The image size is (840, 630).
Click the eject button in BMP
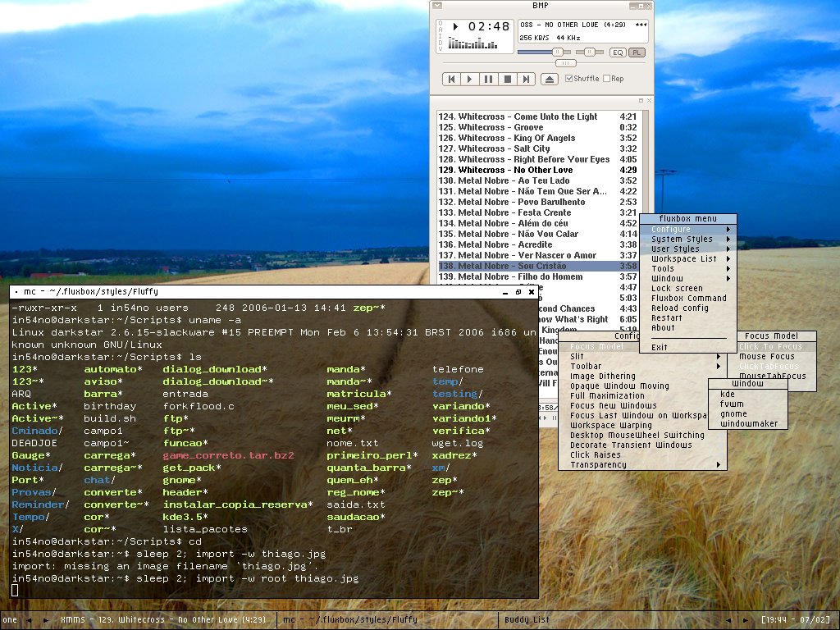549,80
